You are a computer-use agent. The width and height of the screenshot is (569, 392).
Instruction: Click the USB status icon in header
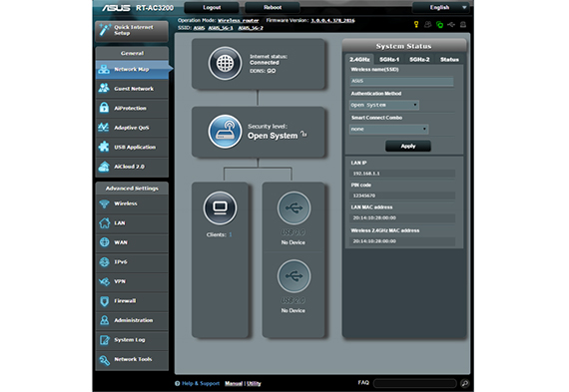pos(451,25)
